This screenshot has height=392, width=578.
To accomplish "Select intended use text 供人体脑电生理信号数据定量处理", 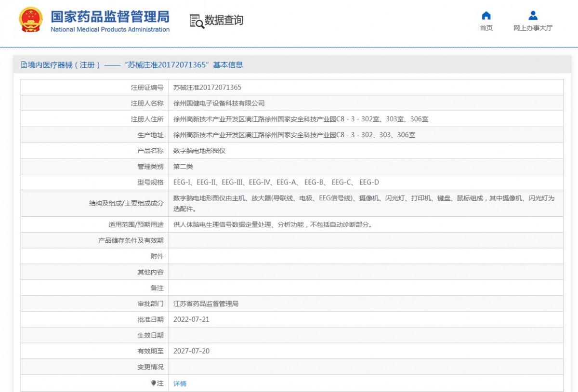I will 273,225.
